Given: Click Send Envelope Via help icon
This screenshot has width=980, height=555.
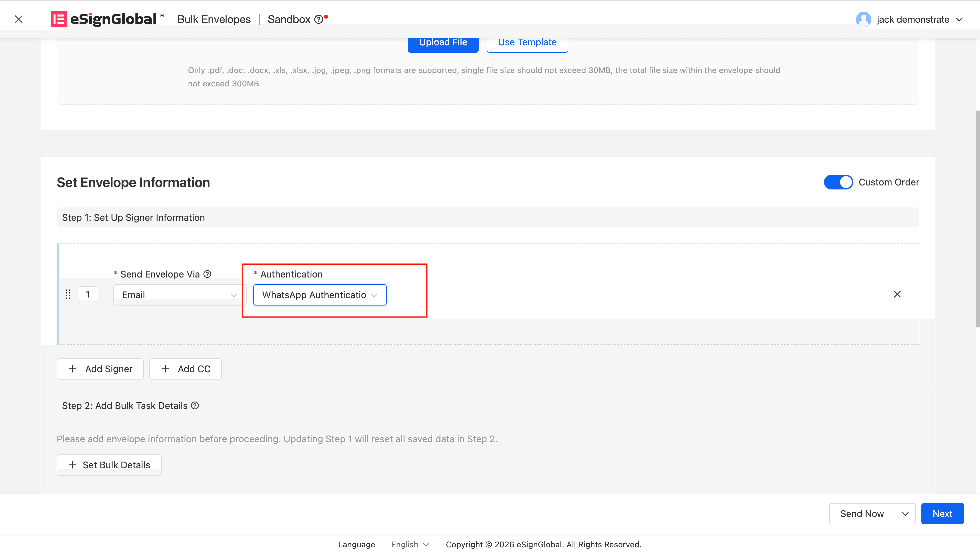Looking at the screenshot, I should click(207, 274).
